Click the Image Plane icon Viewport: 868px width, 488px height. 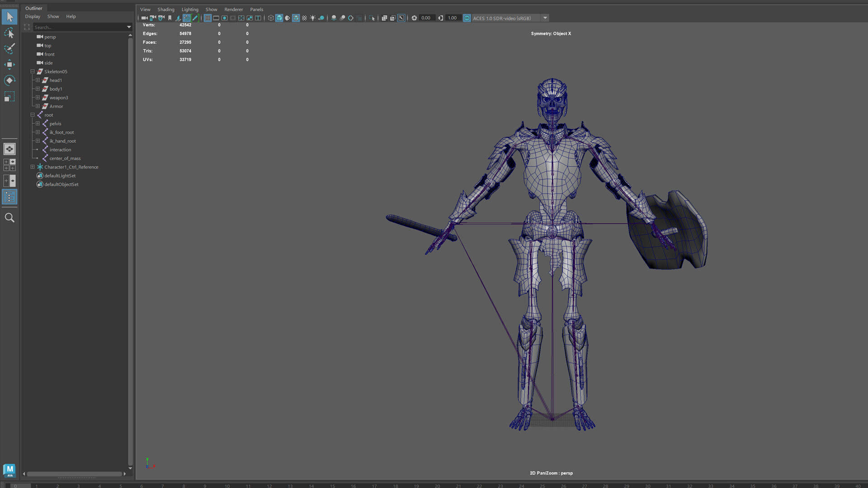(x=178, y=18)
